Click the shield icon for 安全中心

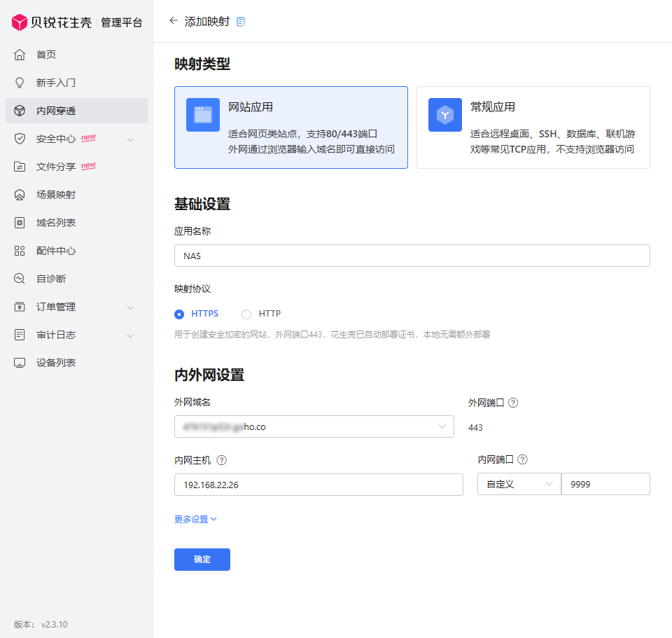pos(20,139)
